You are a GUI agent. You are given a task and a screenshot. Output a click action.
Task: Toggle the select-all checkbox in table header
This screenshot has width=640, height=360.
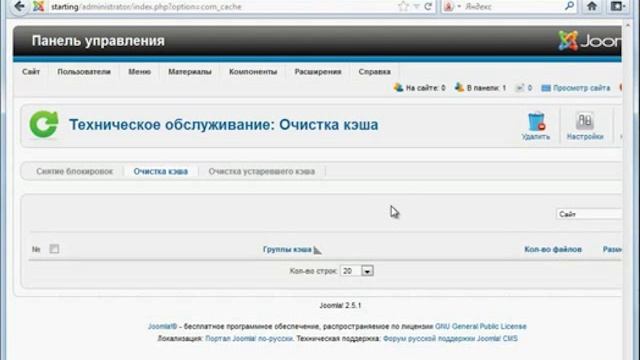pyautogui.click(x=54, y=249)
